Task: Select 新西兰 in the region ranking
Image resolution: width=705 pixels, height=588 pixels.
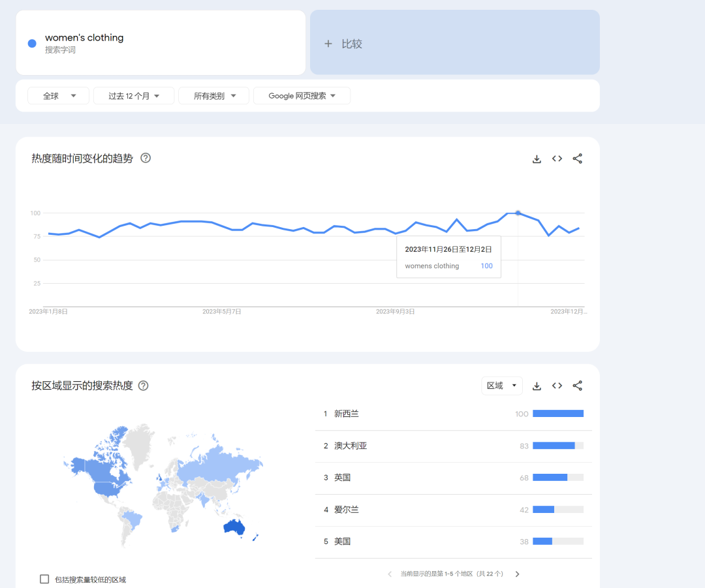Action: tap(347, 414)
